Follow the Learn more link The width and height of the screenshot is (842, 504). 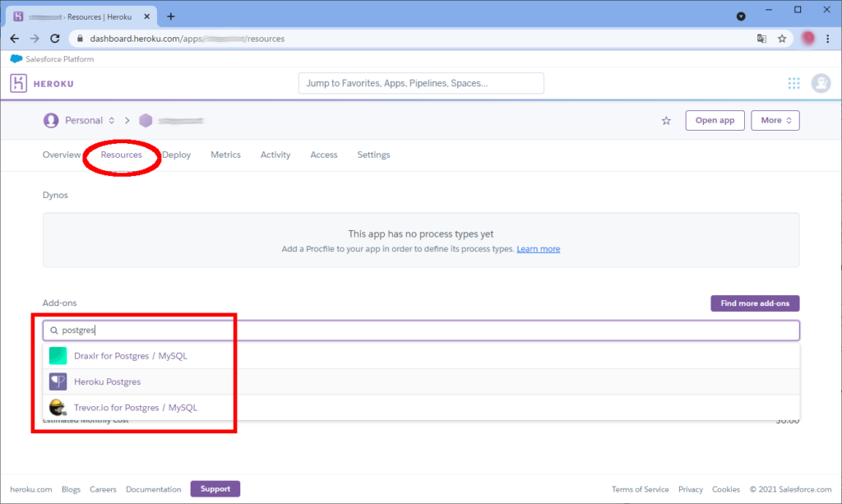coord(538,249)
